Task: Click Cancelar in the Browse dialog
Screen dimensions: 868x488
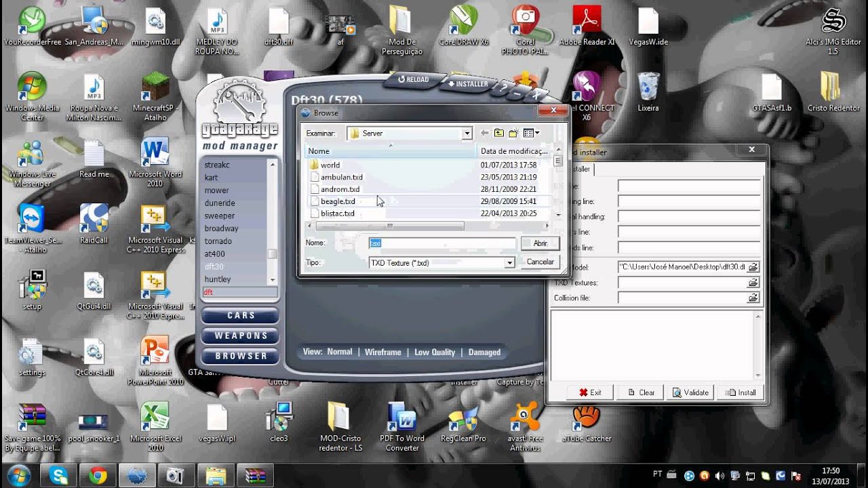Action: (x=540, y=262)
